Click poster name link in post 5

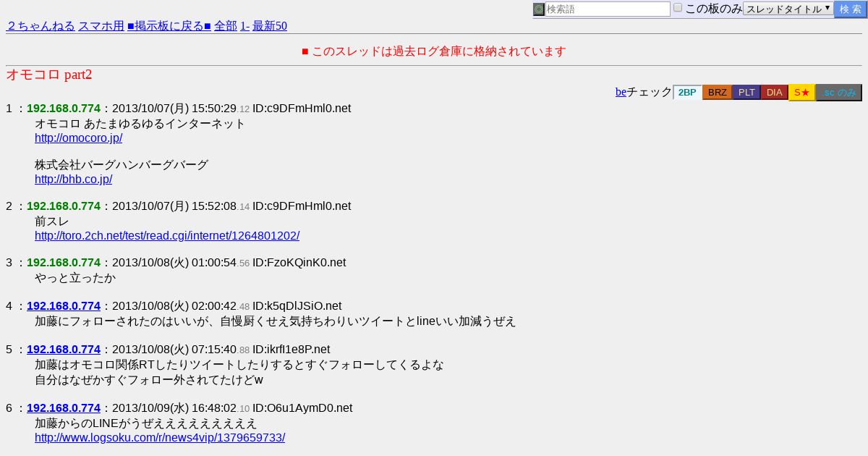64,349
